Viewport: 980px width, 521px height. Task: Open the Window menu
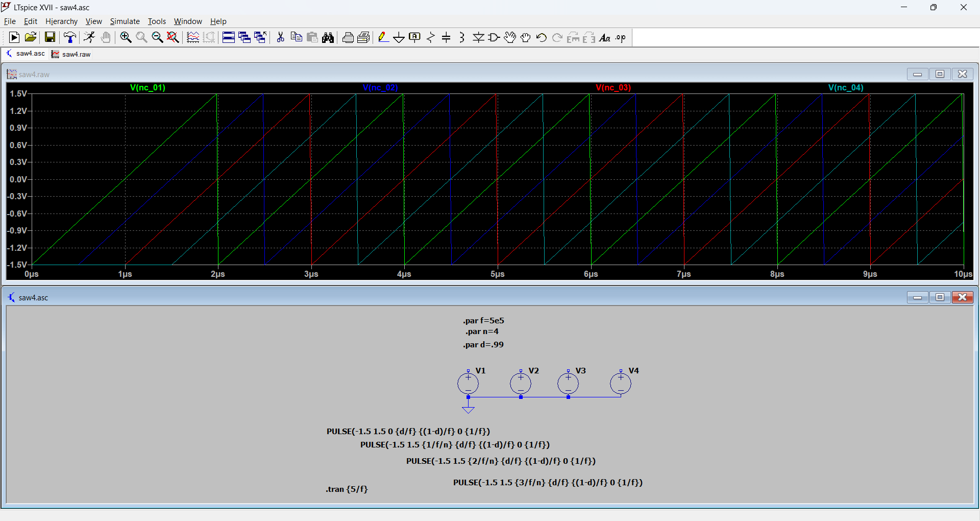[x=188, y=21]
